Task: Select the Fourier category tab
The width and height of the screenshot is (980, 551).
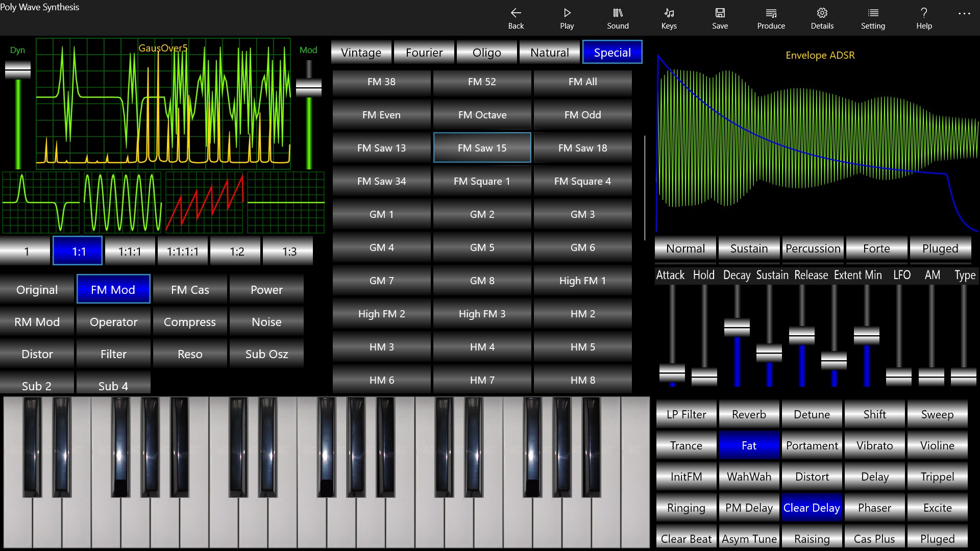Action: tap(424, 52)
